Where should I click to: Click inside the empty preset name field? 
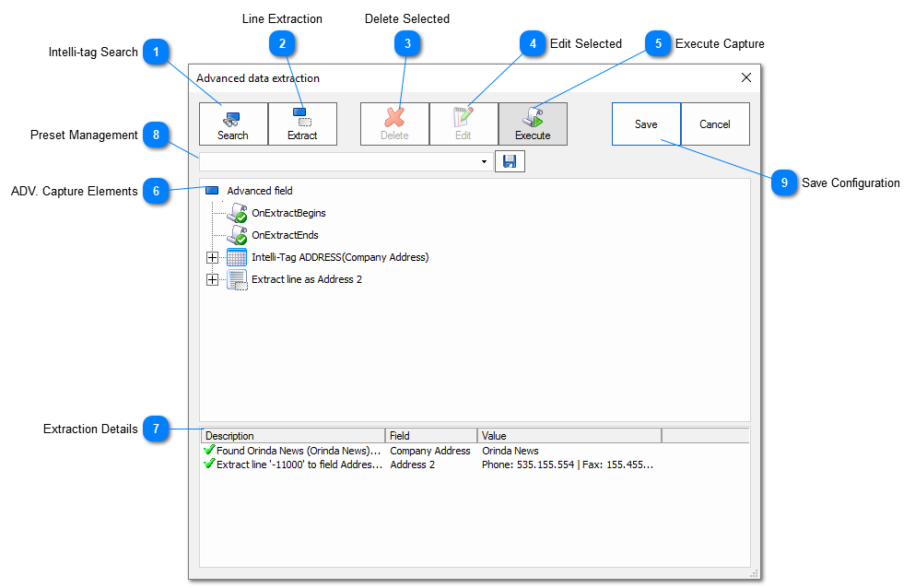point(341,160)
